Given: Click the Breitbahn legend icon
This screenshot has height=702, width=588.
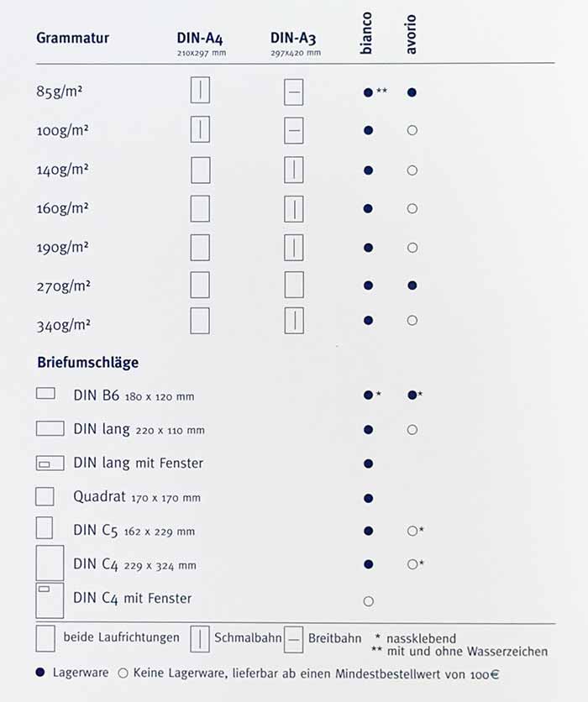Looking at the screenshot, I should (x=293, y=639).
